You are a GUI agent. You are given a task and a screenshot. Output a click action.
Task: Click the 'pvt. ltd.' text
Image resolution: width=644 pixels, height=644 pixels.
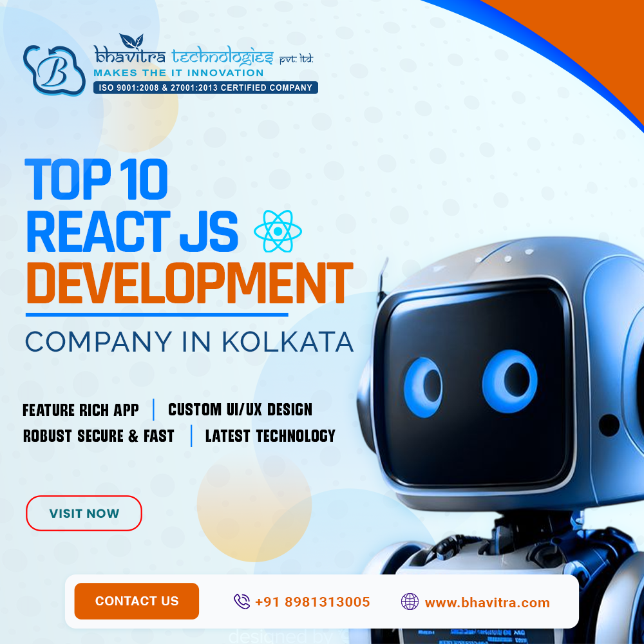point(296,59)
